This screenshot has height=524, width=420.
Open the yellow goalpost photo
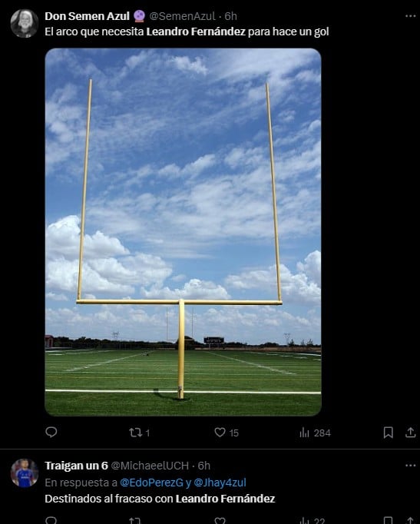click(x=183, y=232)
